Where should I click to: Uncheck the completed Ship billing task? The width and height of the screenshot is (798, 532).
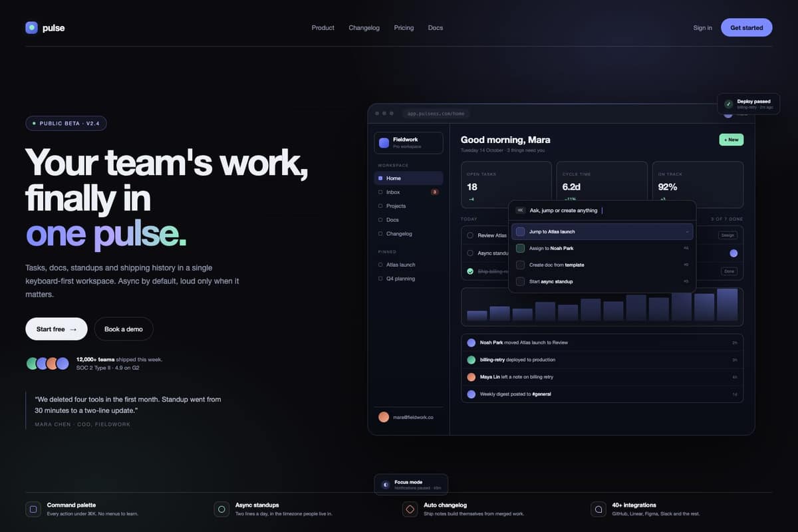470,271
